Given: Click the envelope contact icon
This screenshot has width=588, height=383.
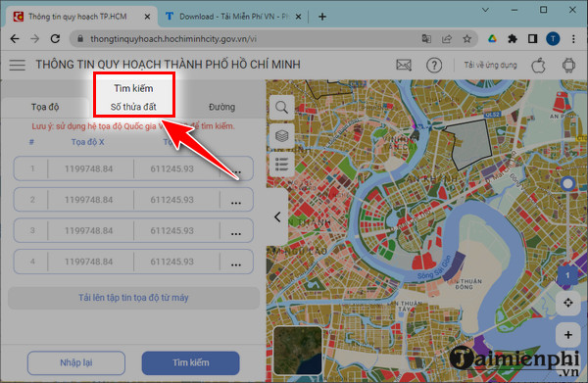Looking at the screenshot, I should pyautogui.click(x=404, y=66).
